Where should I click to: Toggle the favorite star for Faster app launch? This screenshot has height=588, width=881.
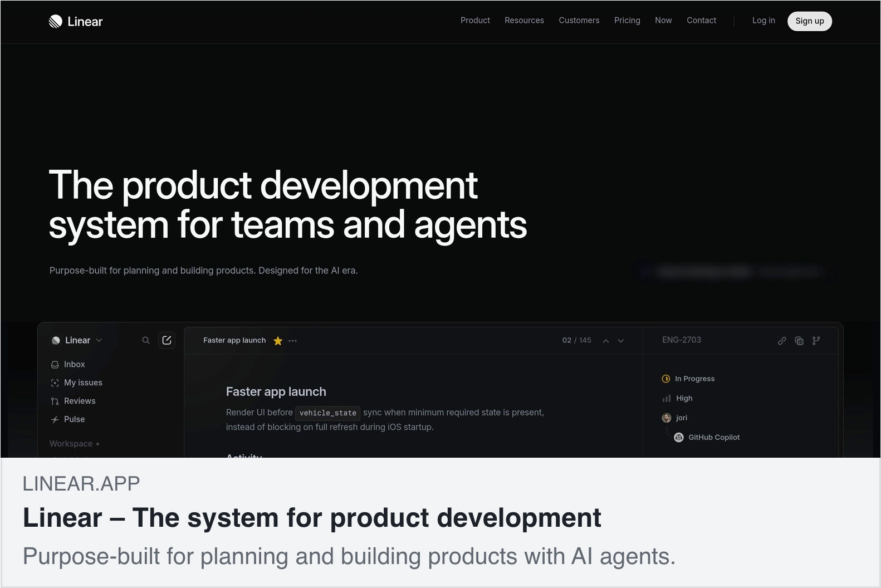pyautogui.click(x=278, y=341)
